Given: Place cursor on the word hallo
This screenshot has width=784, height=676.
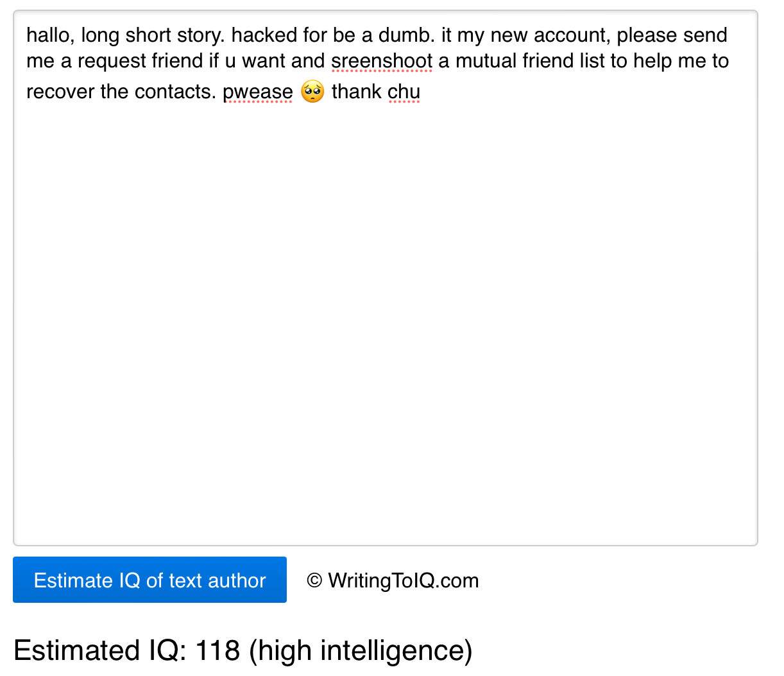Looking at the screenshot, I should [x=49, y=35].
